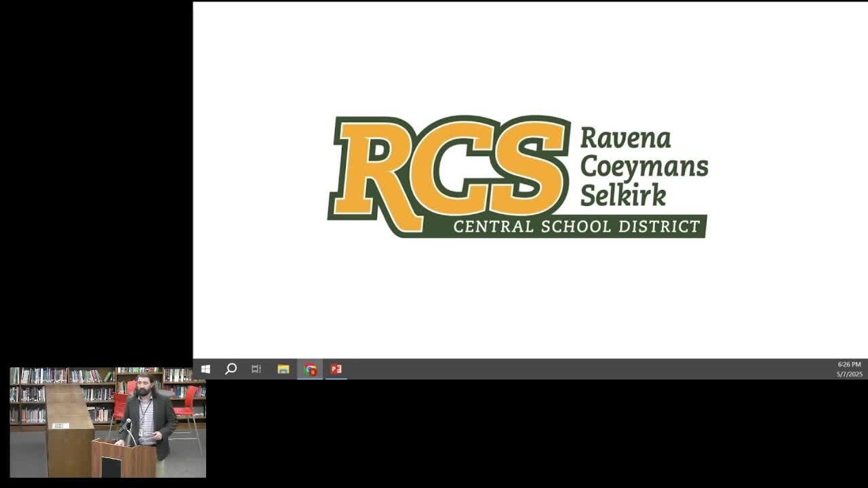Open File Explorer from the taskbar
Viewport: 868px width, 488px height.
(283, 369)
